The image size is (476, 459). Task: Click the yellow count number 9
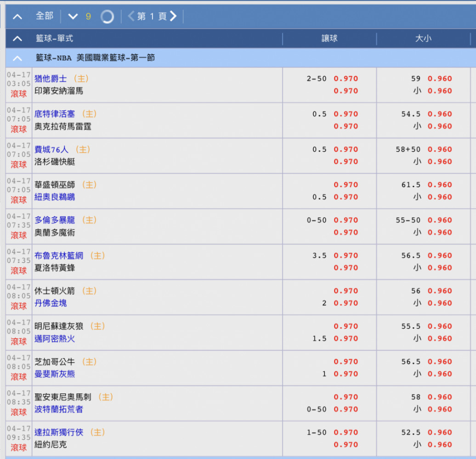tap(88, 17)
